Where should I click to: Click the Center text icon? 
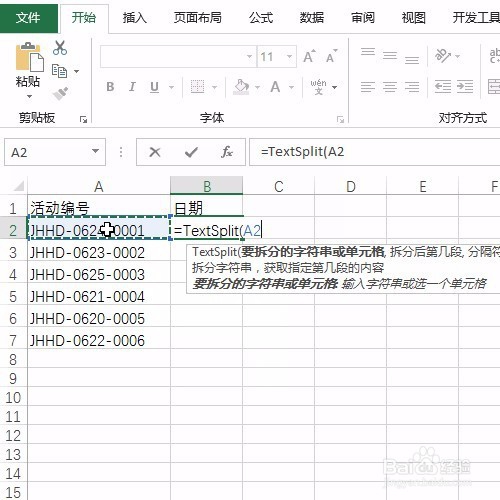(390, 87)
